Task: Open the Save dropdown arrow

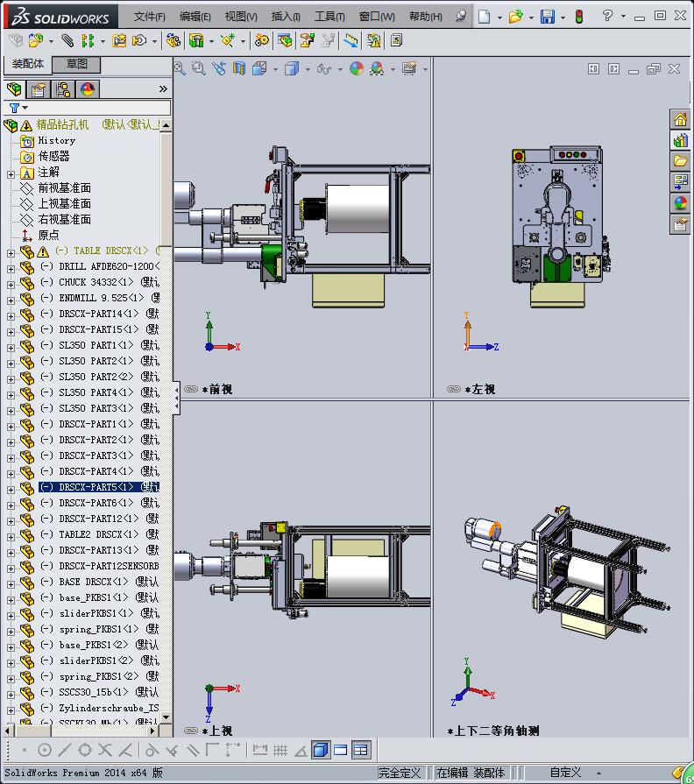Action: point(563,18)
